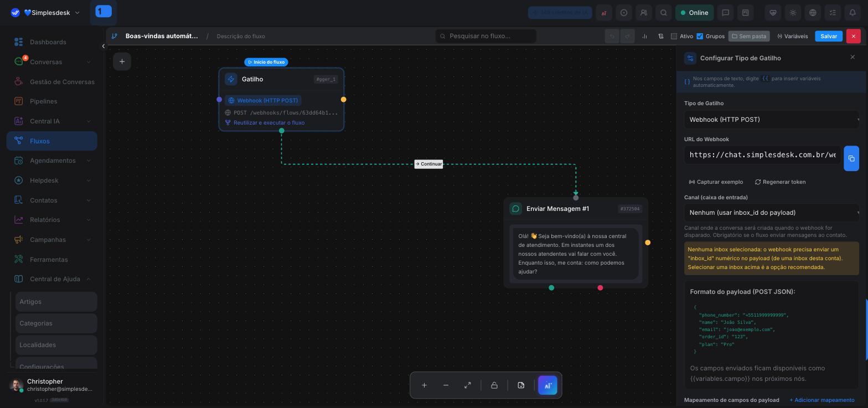
Task: Expand the Central IA section
Action: 89,121
